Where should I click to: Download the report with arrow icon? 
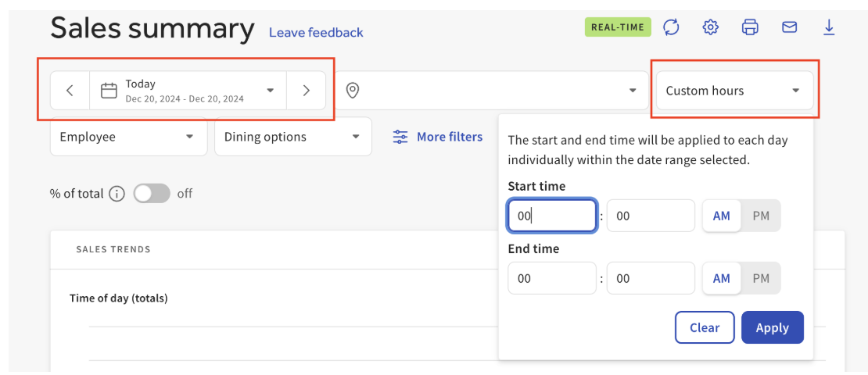(x=829, y=27)
